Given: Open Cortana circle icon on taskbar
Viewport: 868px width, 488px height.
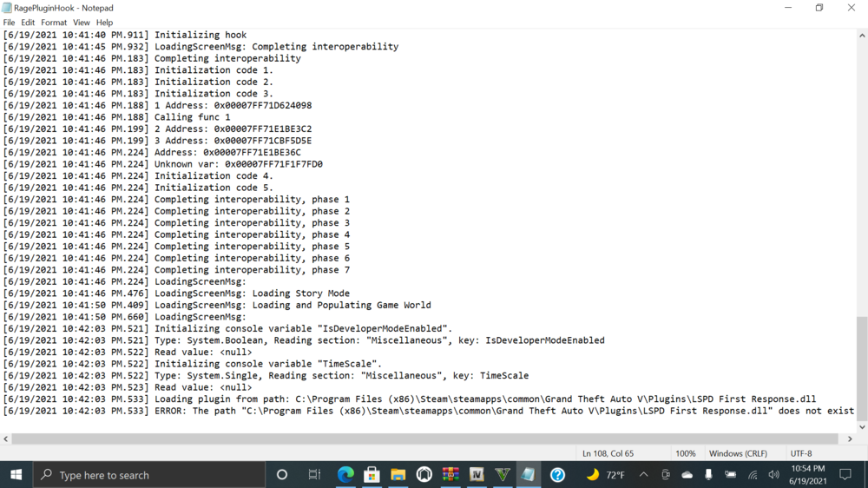Looking at the screenshot, I should point(282,475).
